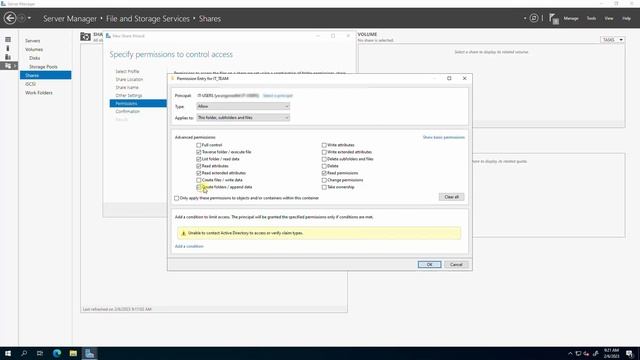Uncheck Traverse folder / execute file

pyautogui.click(x=199, y=152)
